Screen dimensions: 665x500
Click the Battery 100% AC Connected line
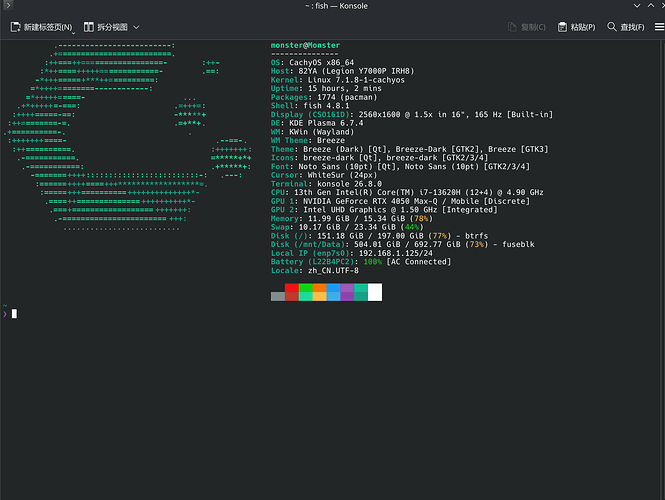click(x=361, y=262)
